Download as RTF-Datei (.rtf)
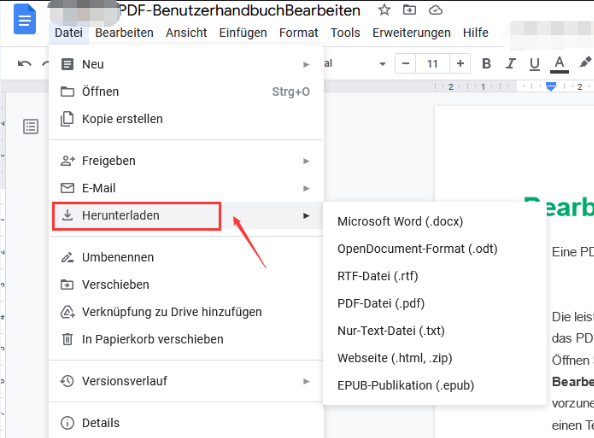Viewport: 594px width, 438px height. pyautogui.click(x=435, y=276)
